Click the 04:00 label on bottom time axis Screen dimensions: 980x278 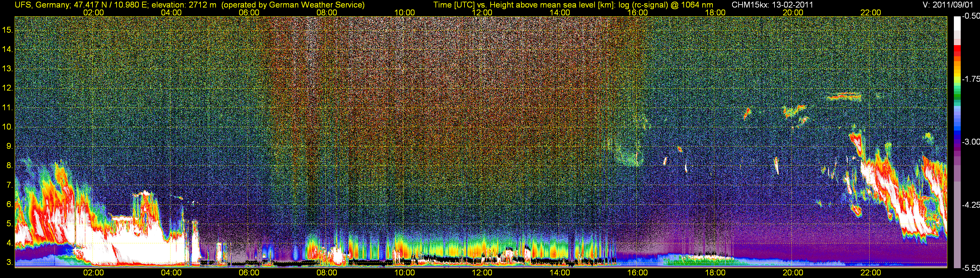171,273
